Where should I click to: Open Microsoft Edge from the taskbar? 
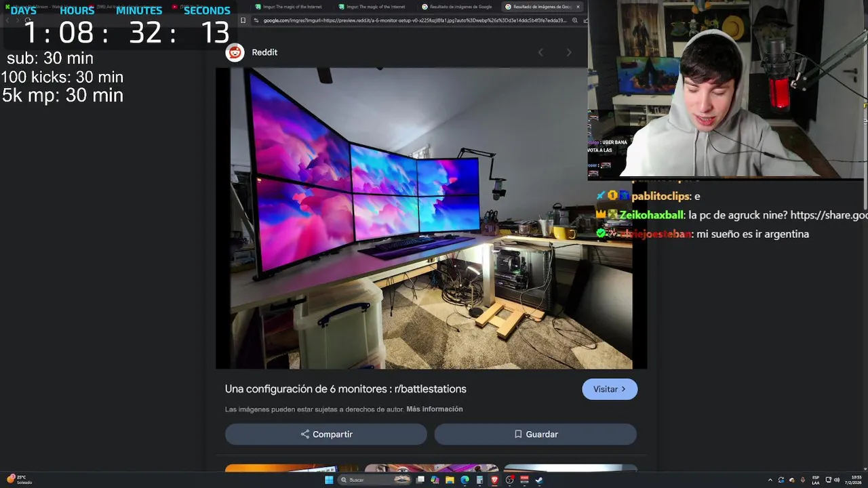(x=465, y=480)
